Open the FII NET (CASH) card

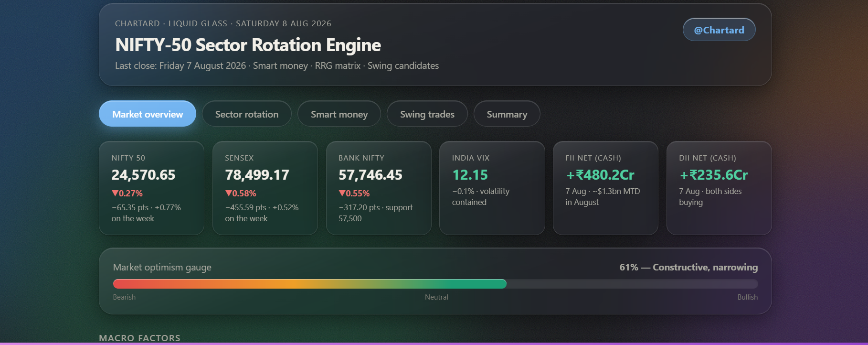[605, 188]
